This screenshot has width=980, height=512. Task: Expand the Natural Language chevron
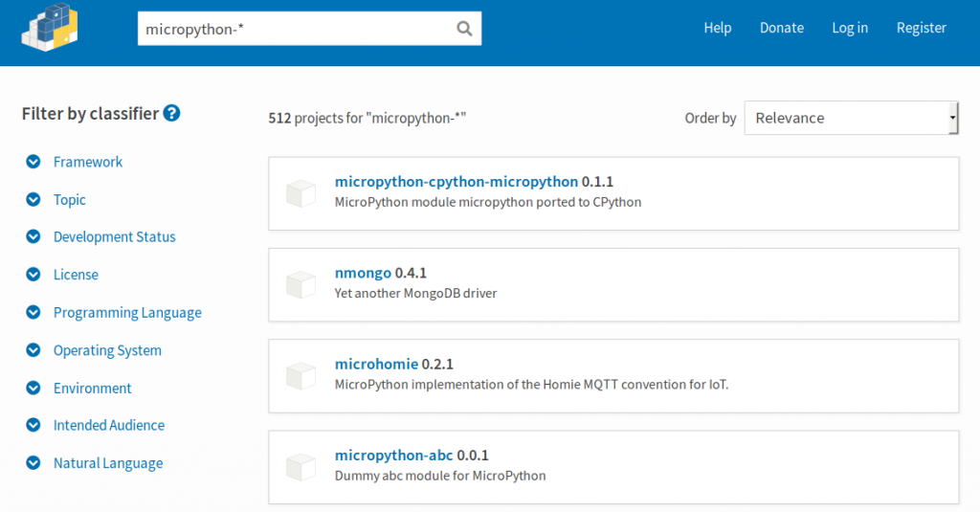coord(33,463)
